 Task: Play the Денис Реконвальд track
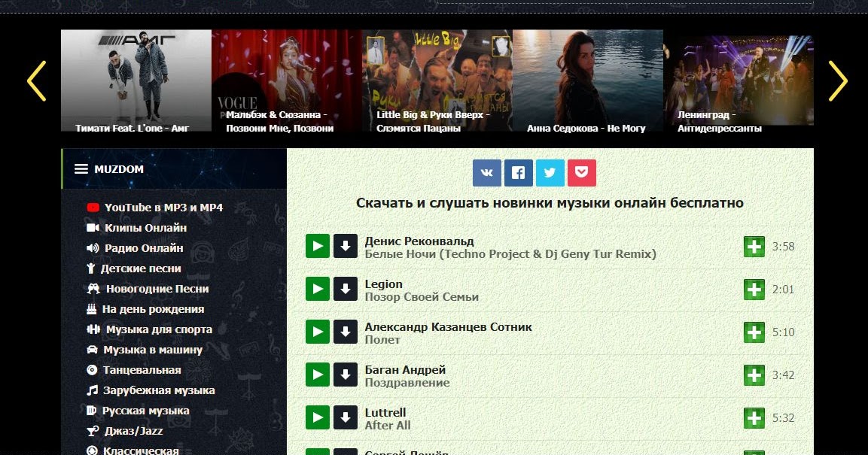[318, 246]
